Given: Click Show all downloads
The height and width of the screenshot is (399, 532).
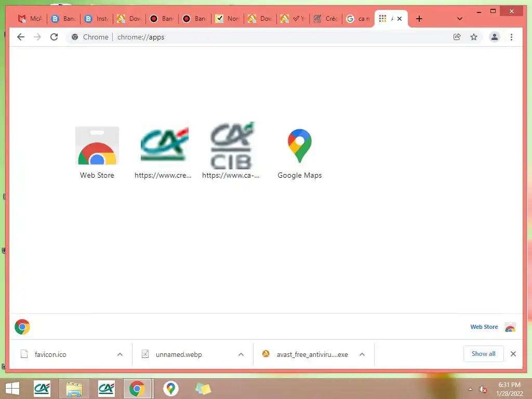Looking at the screenshot, I should point(483,354).
